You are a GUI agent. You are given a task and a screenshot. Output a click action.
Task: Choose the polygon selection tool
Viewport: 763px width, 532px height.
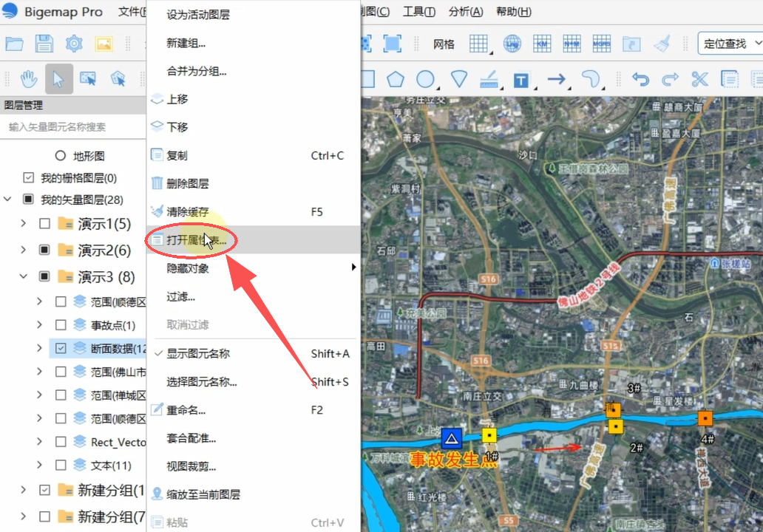pyautogui.click(x=118, y=79)
